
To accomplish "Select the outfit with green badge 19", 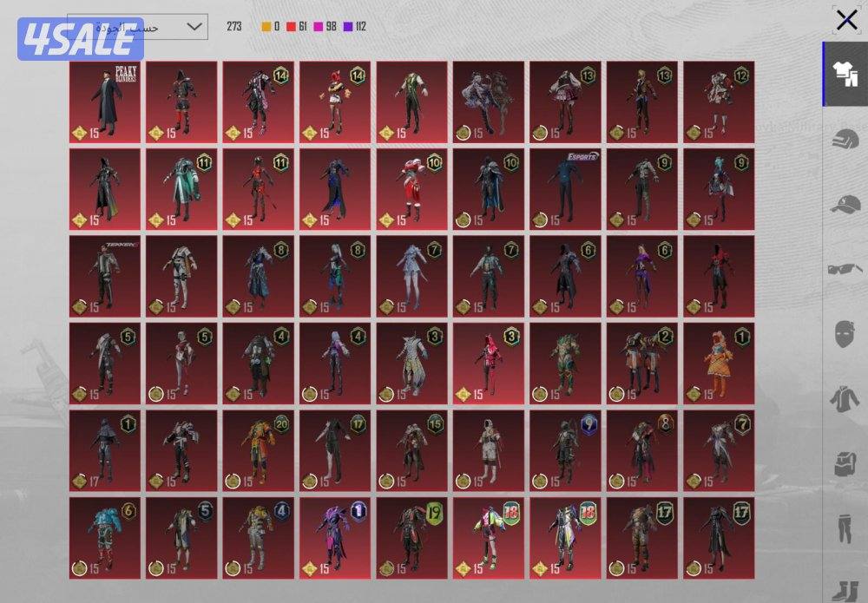I will pyautogui.click(x=411, y=537).
